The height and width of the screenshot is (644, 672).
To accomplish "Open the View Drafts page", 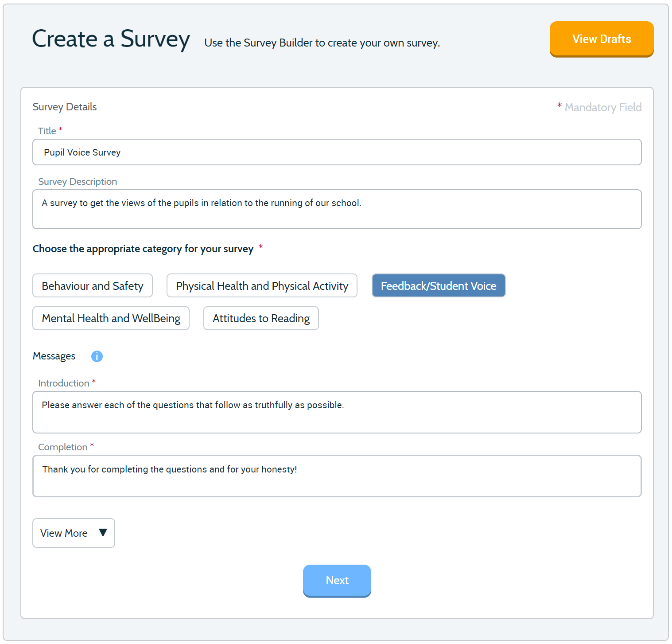I will (602, 39).
